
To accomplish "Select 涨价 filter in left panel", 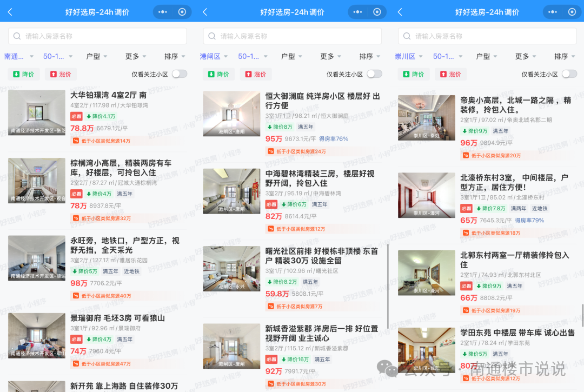I will tap(61, 74).
